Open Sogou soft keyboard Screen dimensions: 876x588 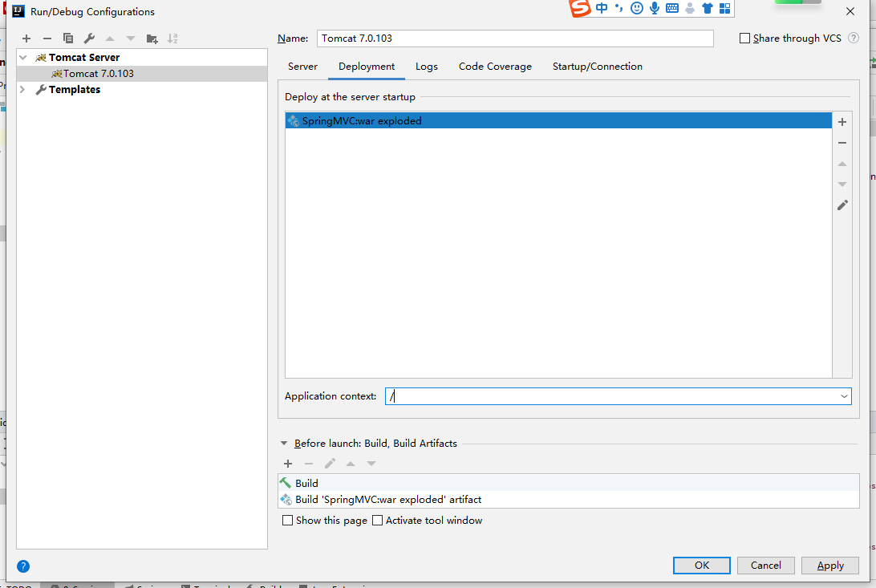pyautogui.click(x=672, y=8)
